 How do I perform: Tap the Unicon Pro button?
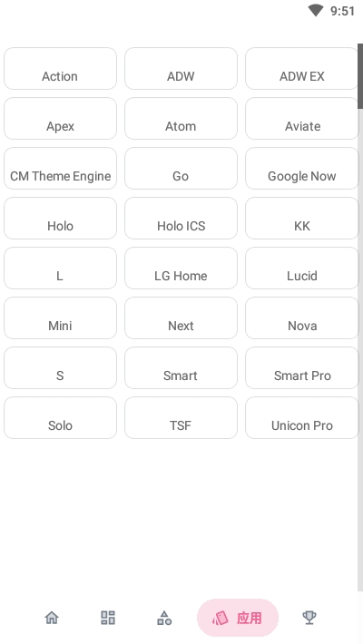pos(302,418)
